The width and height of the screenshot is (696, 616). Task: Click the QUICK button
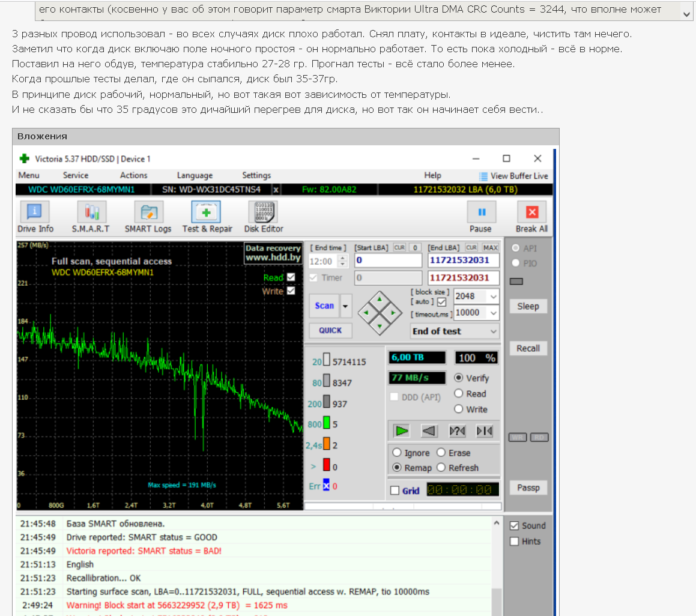point(330,331)
